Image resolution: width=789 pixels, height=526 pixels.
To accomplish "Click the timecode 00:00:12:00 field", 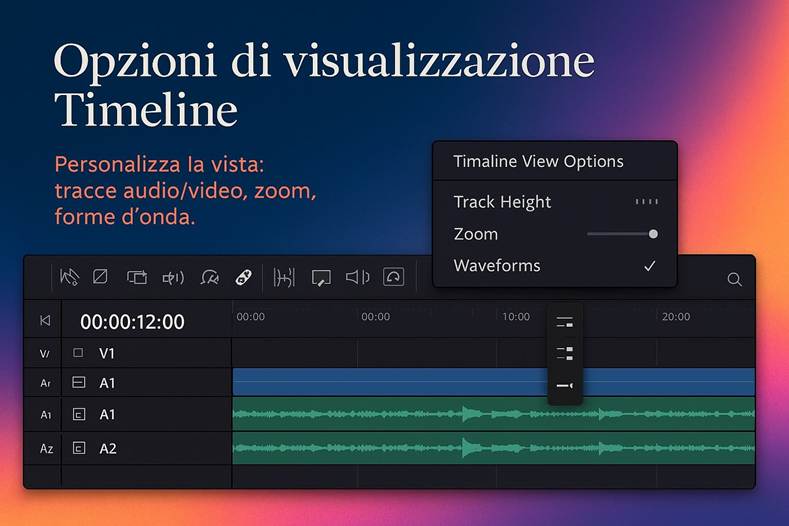I will 132,322.
